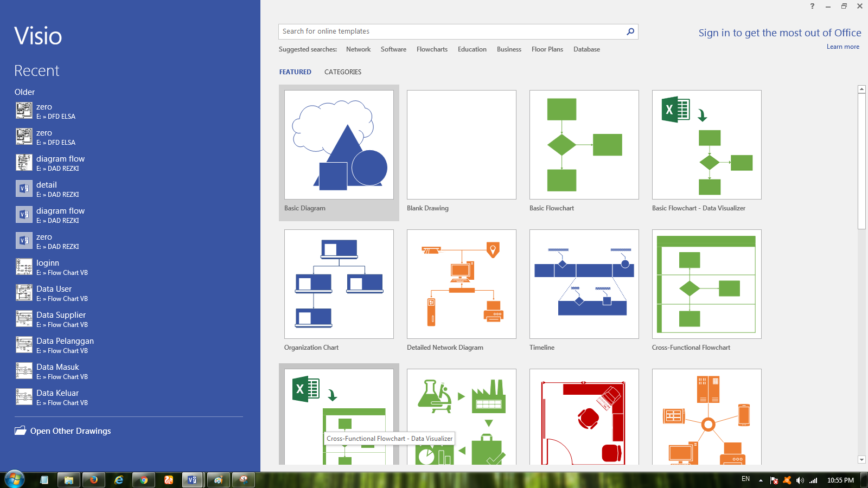Click the magnifier icon in the template search box
This screenshot has height=488, width=868.
630,31
